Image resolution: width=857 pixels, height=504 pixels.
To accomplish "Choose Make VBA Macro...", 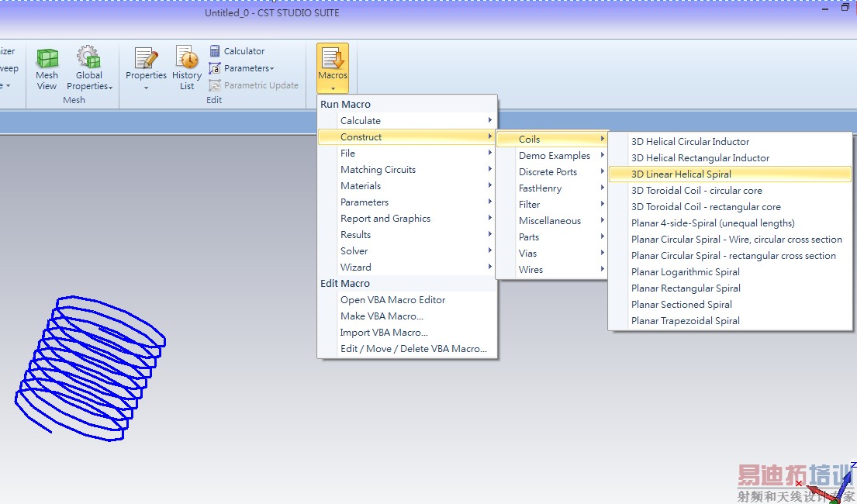I will point(408,316).
